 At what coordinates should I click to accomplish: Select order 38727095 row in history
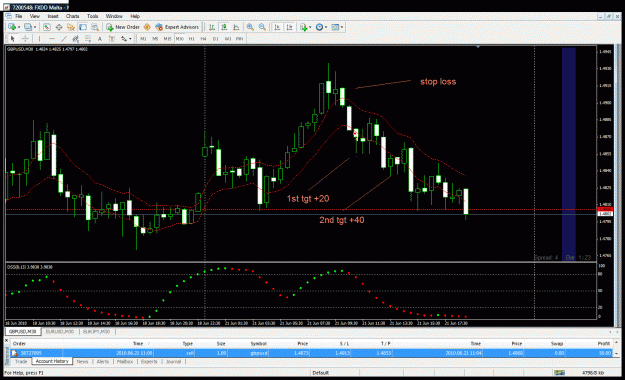(311, 353)
